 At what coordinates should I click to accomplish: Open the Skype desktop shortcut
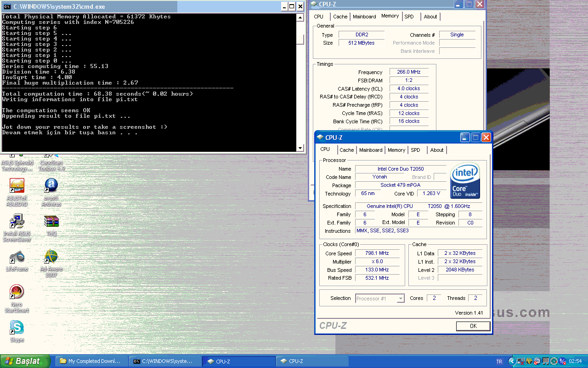click(17, 332)
